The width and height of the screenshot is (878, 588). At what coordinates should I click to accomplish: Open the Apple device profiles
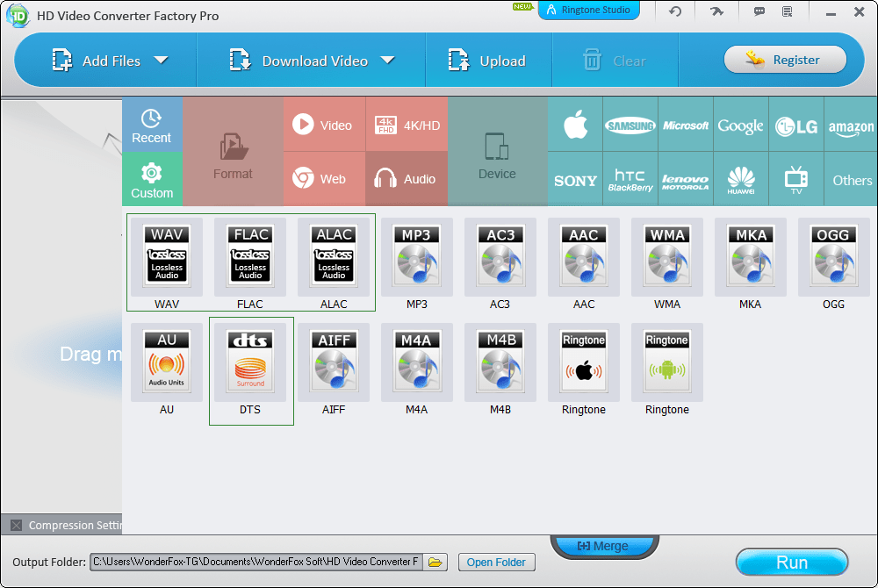575,125
